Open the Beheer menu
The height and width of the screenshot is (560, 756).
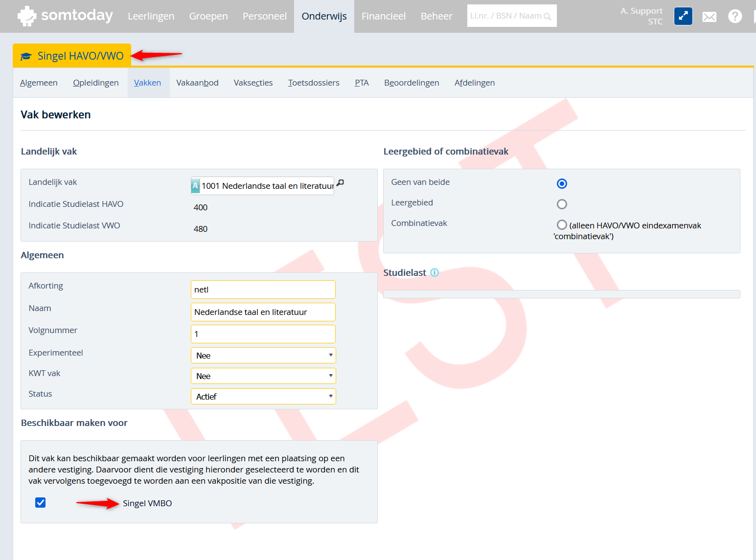436,16
